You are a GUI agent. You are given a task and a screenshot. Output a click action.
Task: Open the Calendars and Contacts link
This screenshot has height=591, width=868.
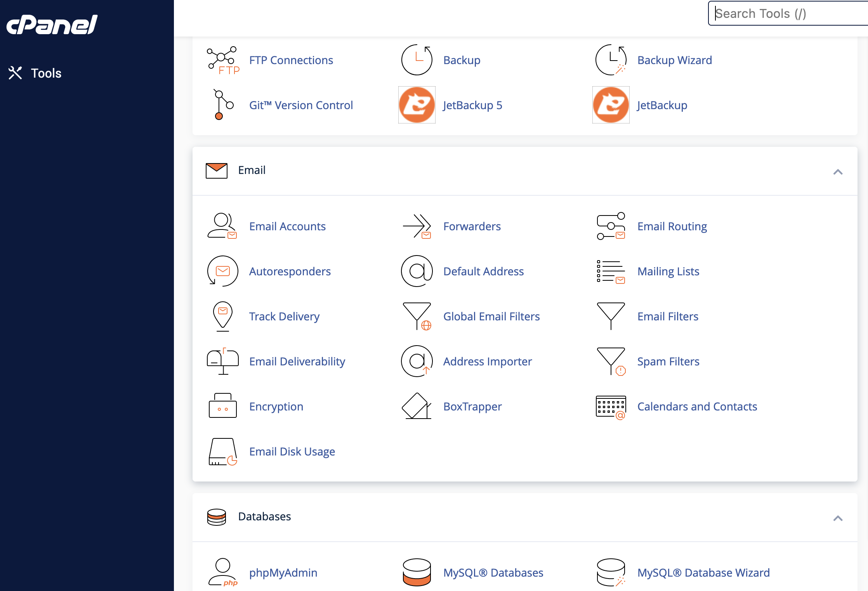pyautogui.click(x=697, y=407)
